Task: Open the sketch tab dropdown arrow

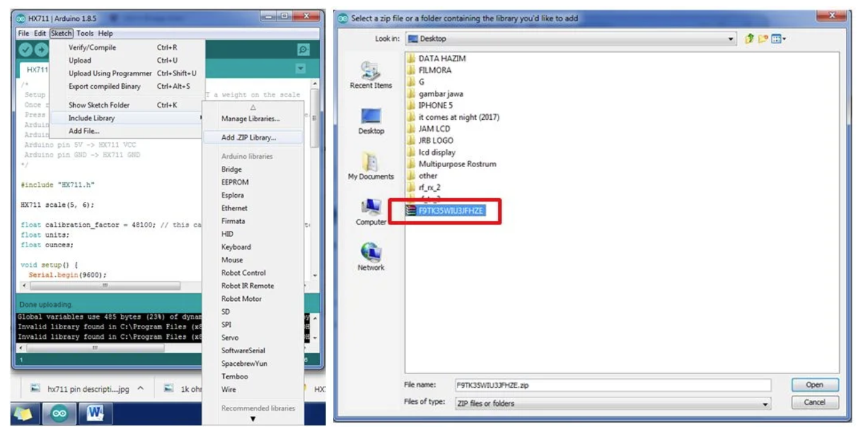Action: (301, 69)
